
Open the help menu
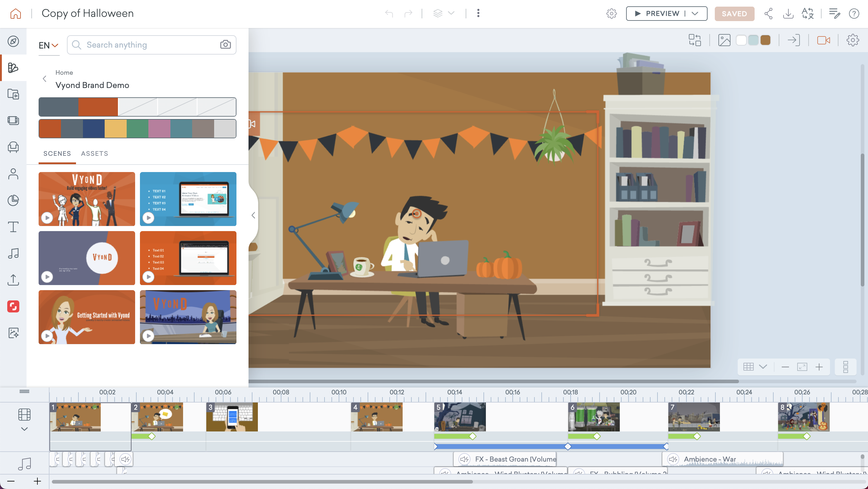point(854,14)
